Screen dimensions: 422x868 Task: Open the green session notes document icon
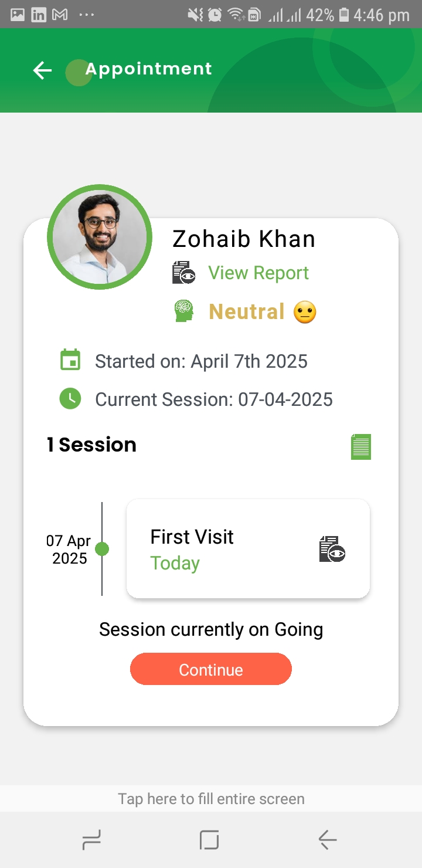(x=361, y=446)
